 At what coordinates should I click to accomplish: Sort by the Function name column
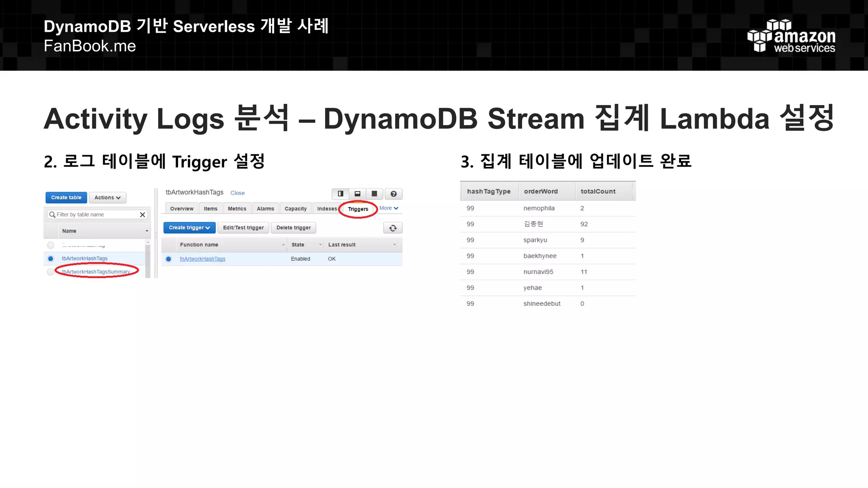click(x=232, y=245)
